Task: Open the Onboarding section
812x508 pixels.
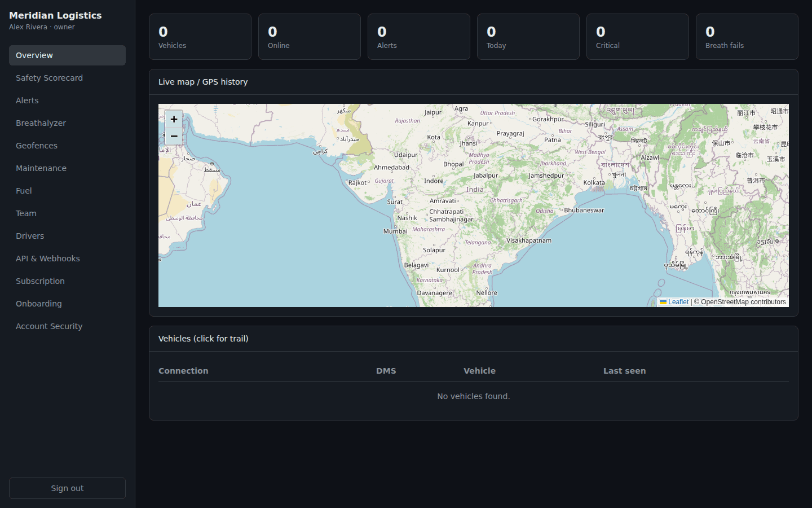Action: click(67, 304)
